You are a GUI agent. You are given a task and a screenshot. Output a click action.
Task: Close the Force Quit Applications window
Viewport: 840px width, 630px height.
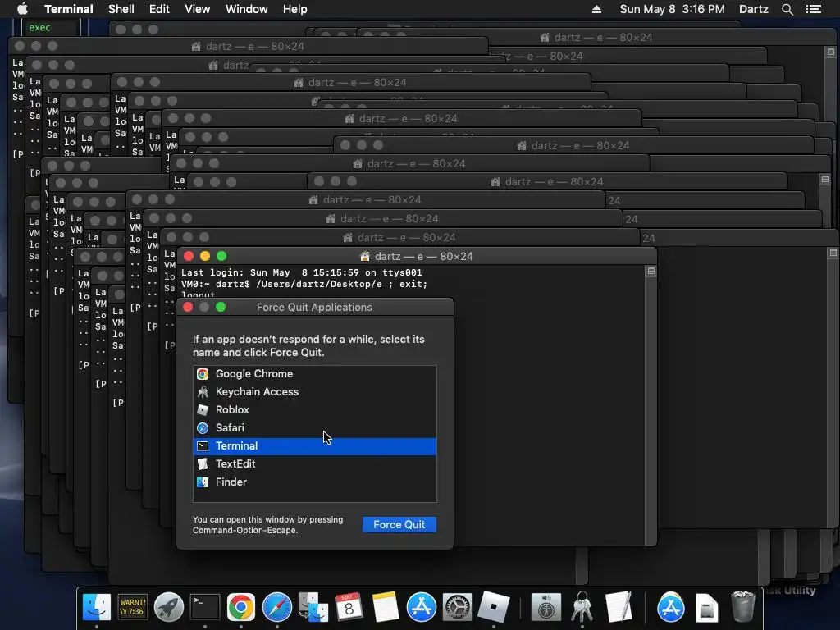(188, 307)
